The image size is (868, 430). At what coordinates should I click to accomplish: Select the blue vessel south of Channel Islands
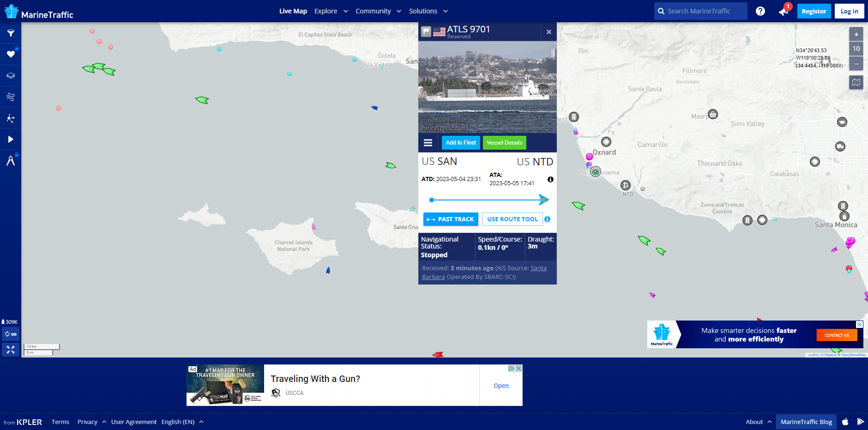328,271
